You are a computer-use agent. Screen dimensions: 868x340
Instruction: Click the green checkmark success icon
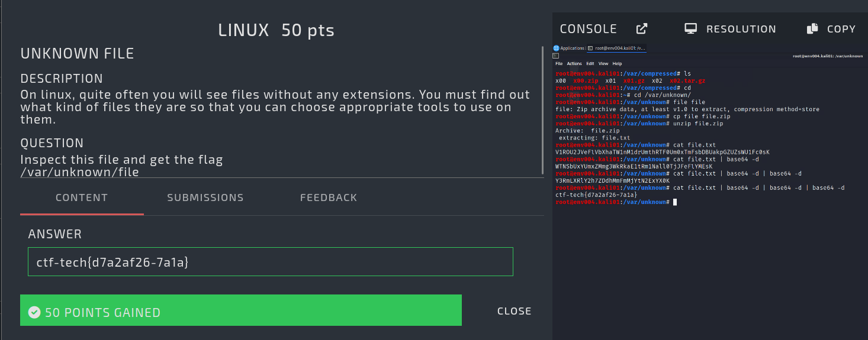[34, 312]
